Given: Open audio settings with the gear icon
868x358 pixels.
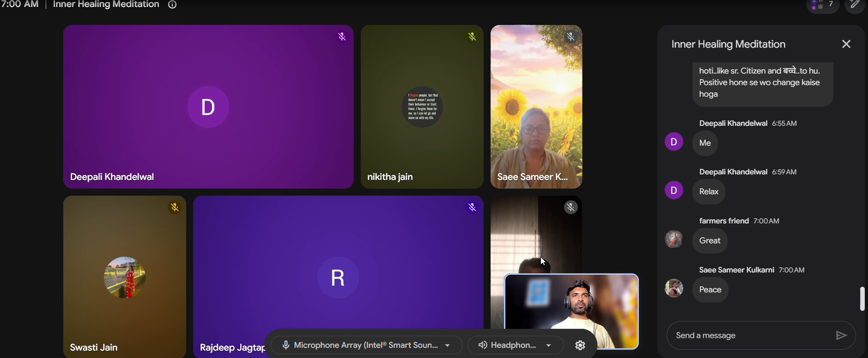Looking at the screenshot, I should [x=581, y=345].
